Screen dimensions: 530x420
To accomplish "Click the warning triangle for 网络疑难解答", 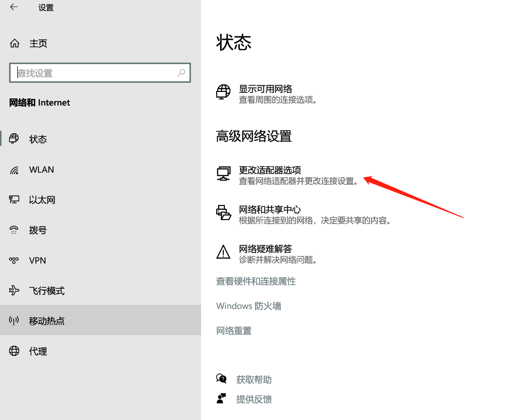I will (223, 252).
